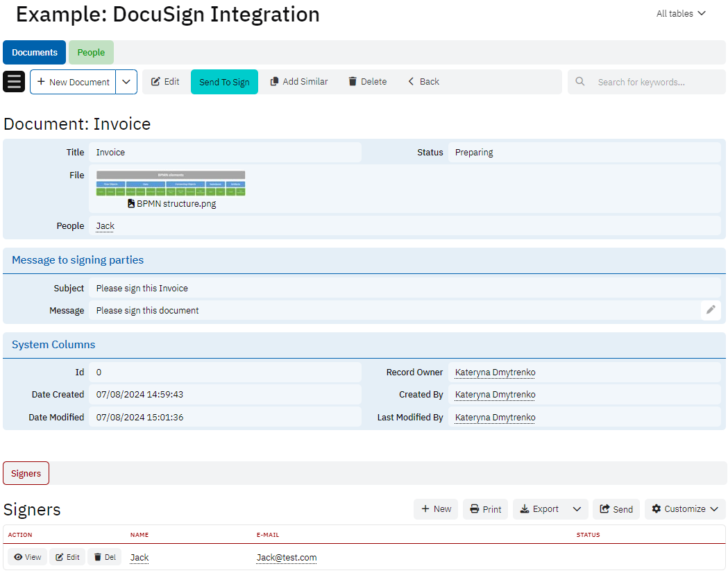
Task: Go Back using the arrow button
Action: (x=423, y=82)
